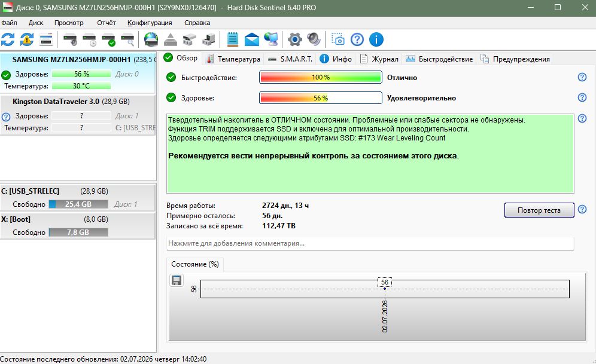596x364 pixels.
Task: Click the gray speaker sound toolbar icon
Action: (x=314, y=39)
